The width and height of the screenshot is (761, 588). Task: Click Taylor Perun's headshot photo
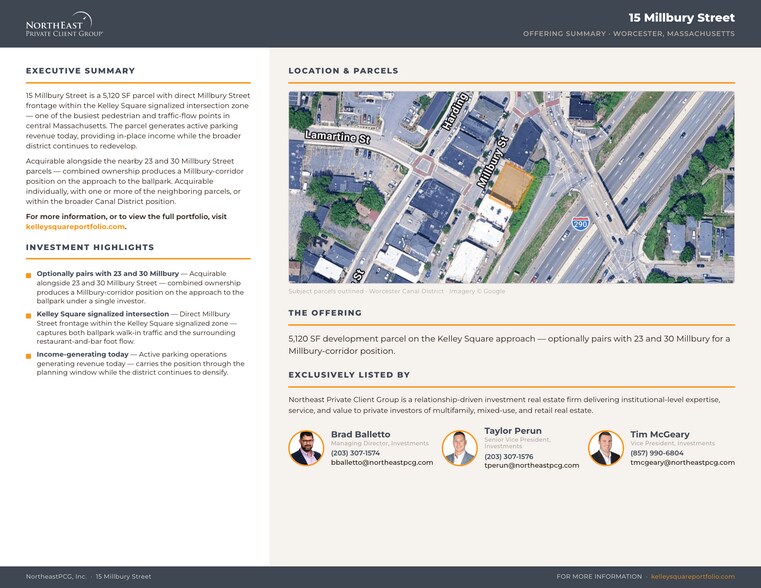(x=459, y=448)
